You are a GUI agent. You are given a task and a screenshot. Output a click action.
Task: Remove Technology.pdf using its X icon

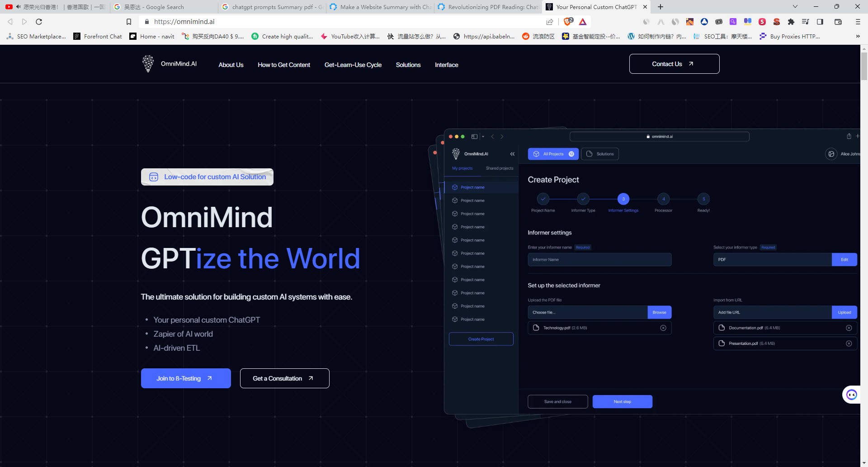663,328
